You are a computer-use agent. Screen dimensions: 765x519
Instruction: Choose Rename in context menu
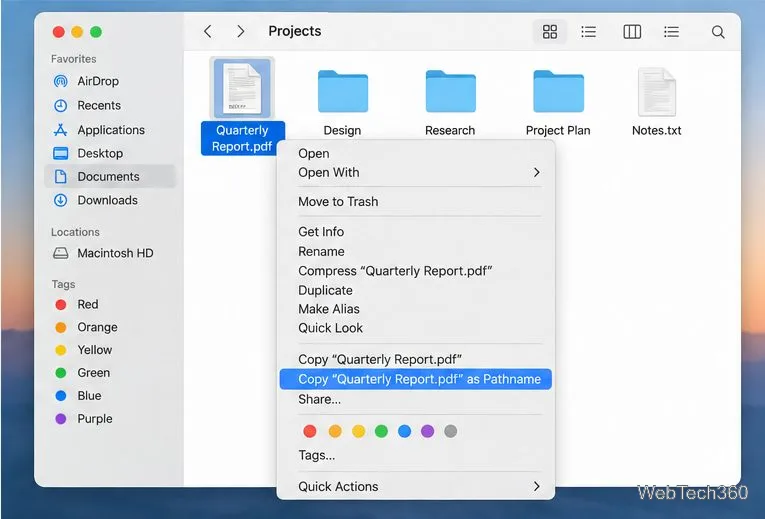pos(416,251)
